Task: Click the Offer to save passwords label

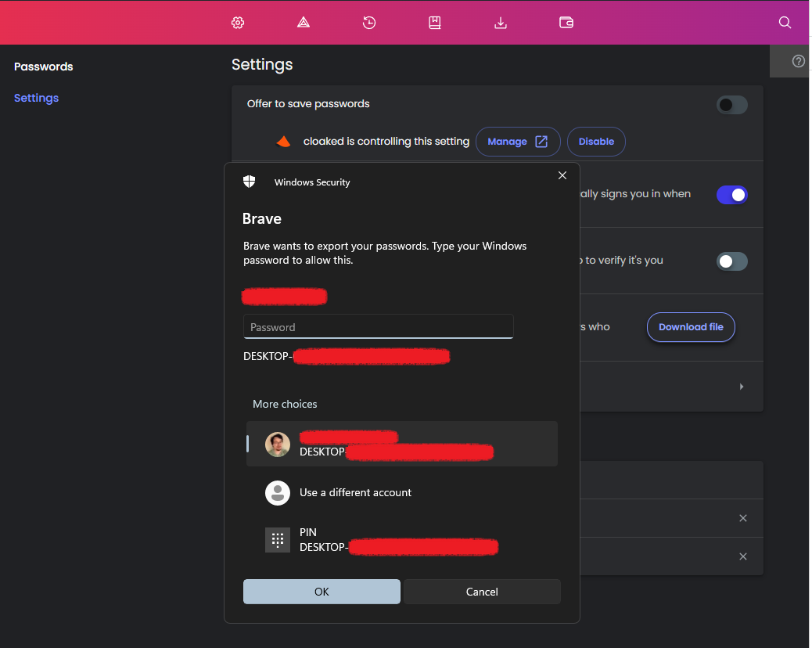Action: point(308,103)
